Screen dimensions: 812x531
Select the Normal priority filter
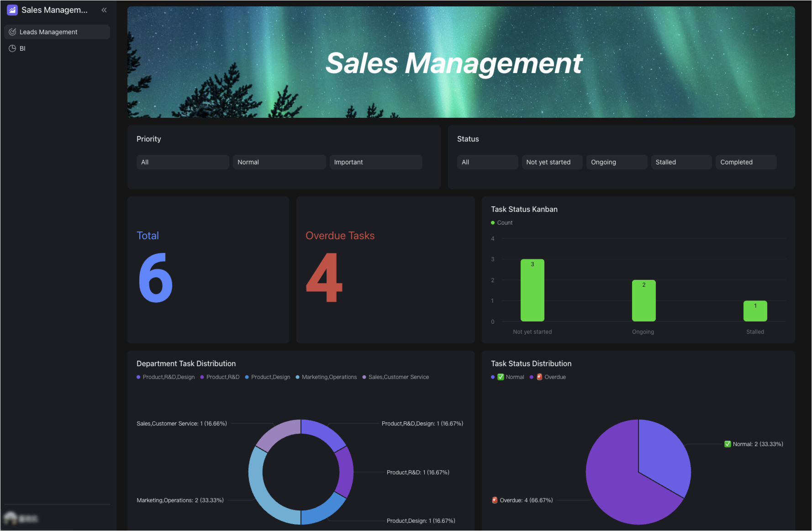[x=279, y=162]
